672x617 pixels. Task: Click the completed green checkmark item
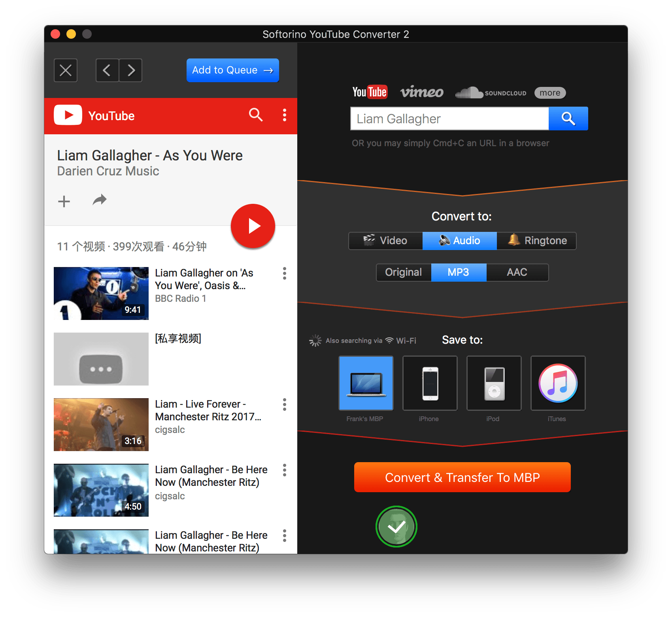(x=396, y=527)
